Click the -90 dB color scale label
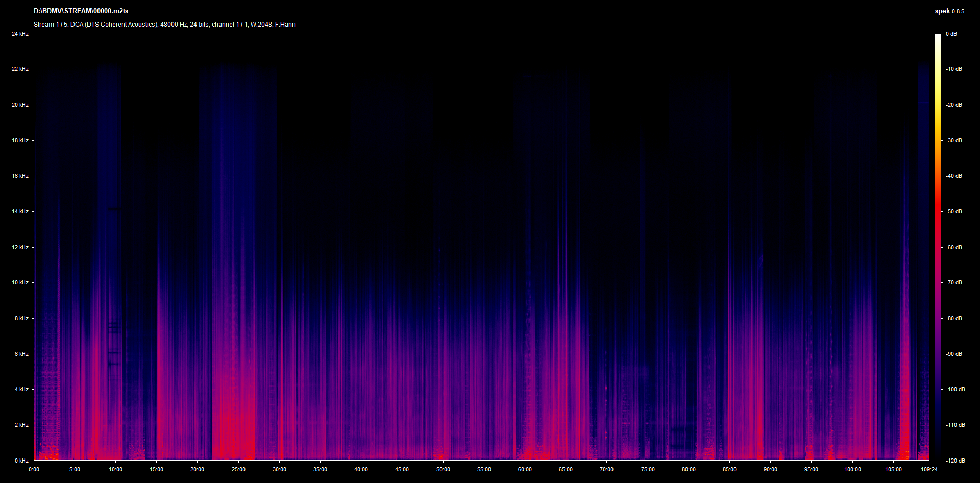 coord(953,354)
